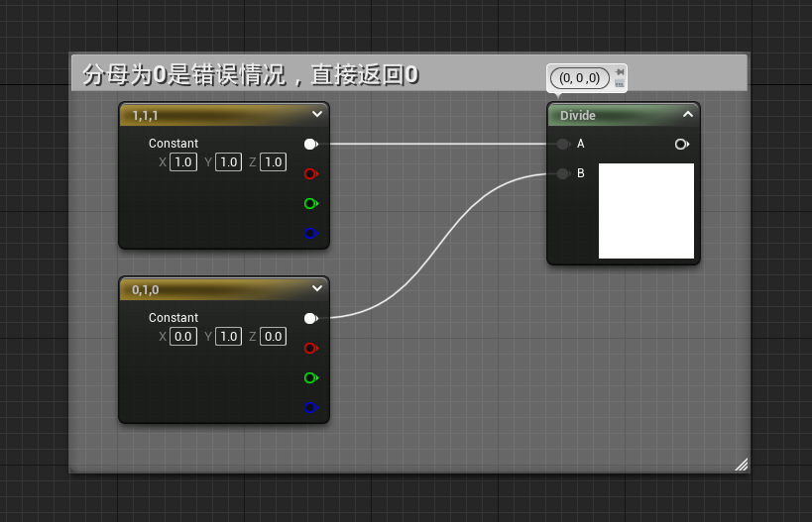Click the white Divide preview thumbnail
Image resolution: width=812 pixels, height=522 pixels.
(645, 211)
